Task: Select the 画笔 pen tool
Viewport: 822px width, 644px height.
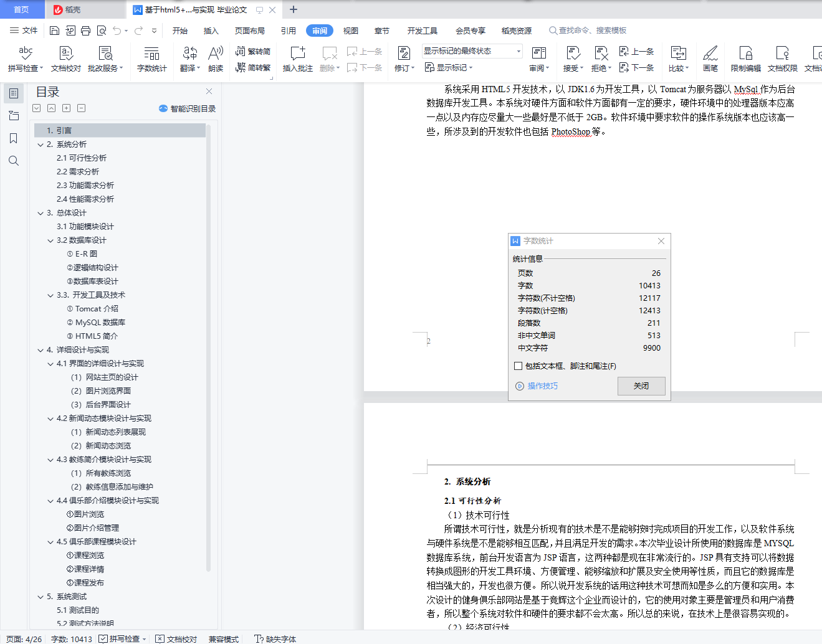Action: coord(710,59)
